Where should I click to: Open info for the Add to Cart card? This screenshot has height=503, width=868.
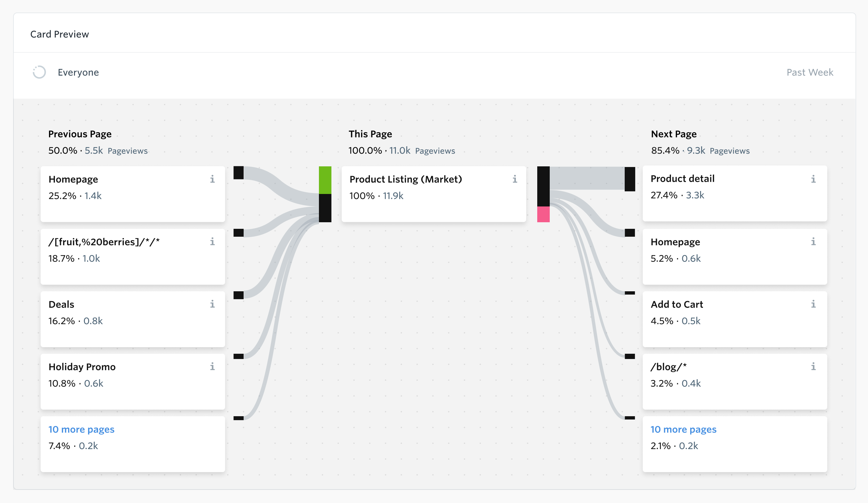point(813,304)
